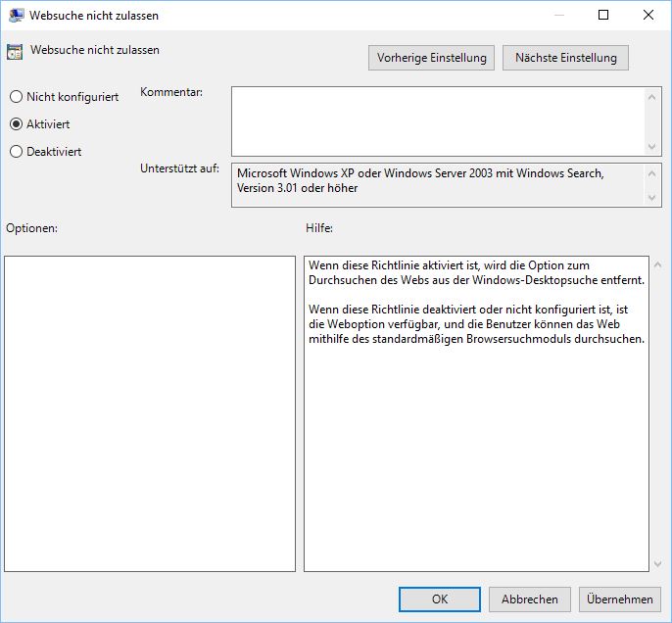672x623 pixels.
Task: Click the title bar window icon
Action: click(17, 16)
